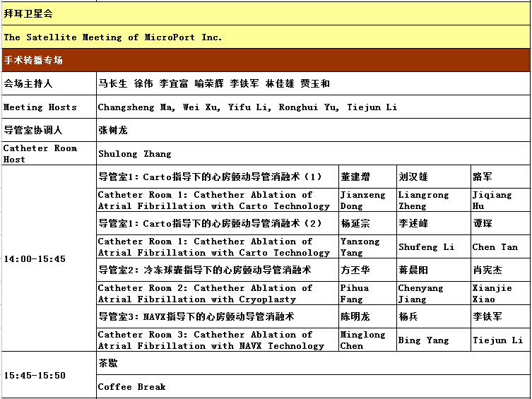Select the 'Shulong Zhang' cell
The height and width of the screenshot is (399, 532).
(x=313, y=153)
